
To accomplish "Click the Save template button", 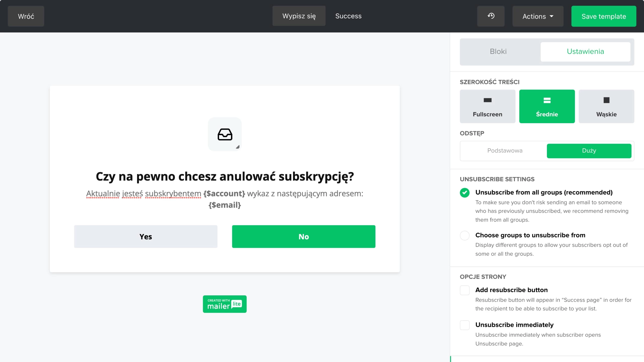I will [x=603, y=16].
